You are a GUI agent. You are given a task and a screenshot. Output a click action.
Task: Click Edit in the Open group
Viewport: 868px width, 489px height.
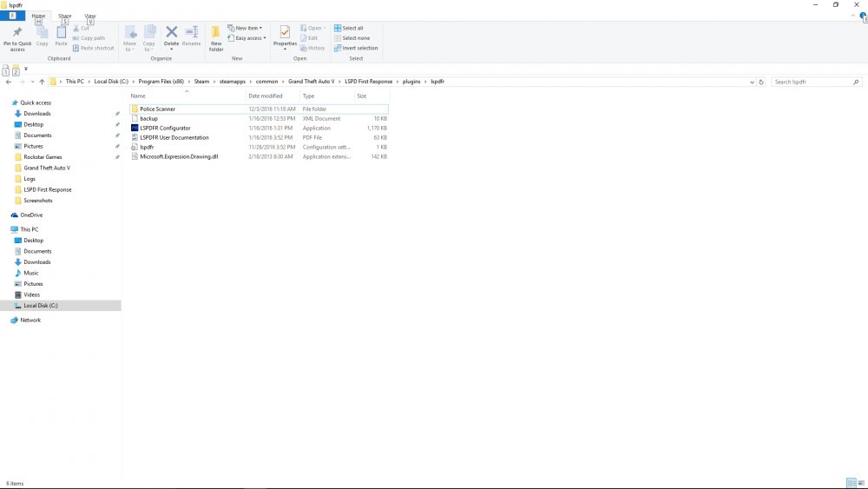pyautogui.click(x=309, y=38)
